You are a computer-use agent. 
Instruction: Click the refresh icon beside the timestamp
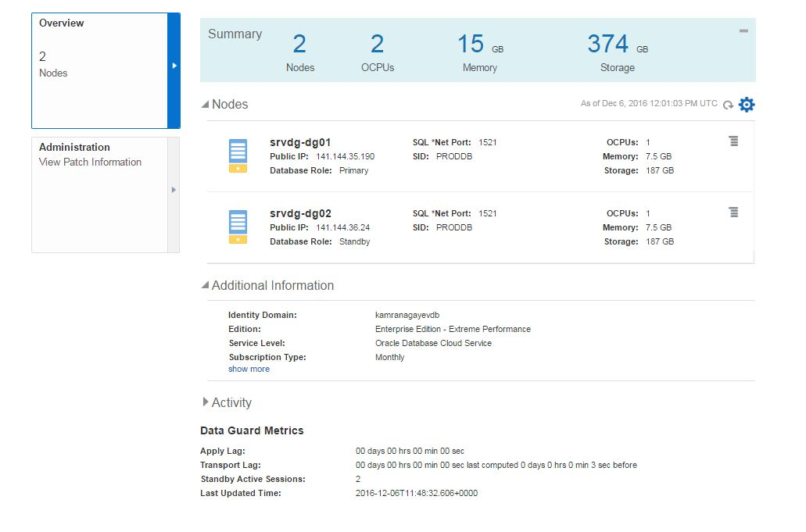(x=728, y=105)
